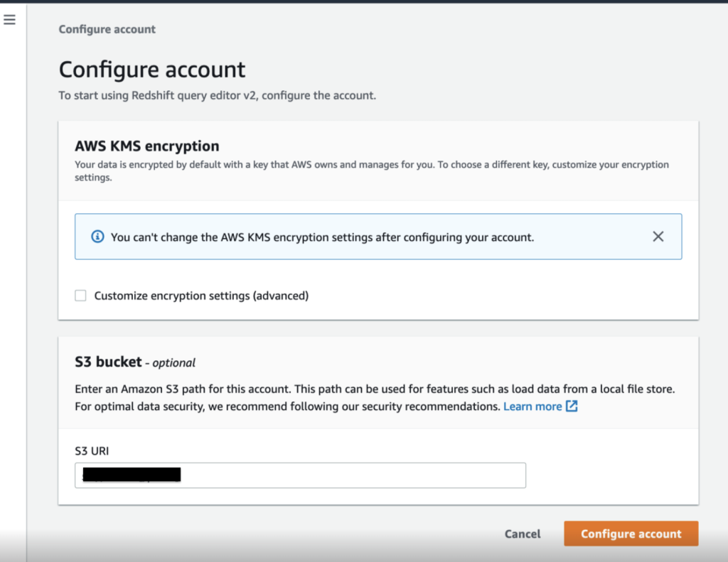Open the Learn more security recommendations link
The width and height of the screenshot is (728, 562).
[x=532, y=406]
